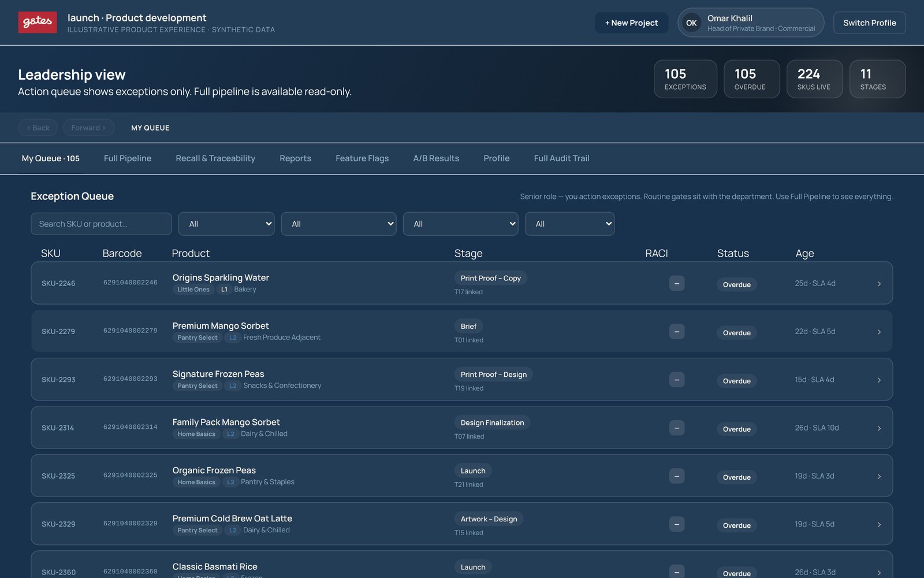924x578 pixels.
Task: Click RACI dash badge for Organic Frozen Peas
Action: [x=677, y=476]
